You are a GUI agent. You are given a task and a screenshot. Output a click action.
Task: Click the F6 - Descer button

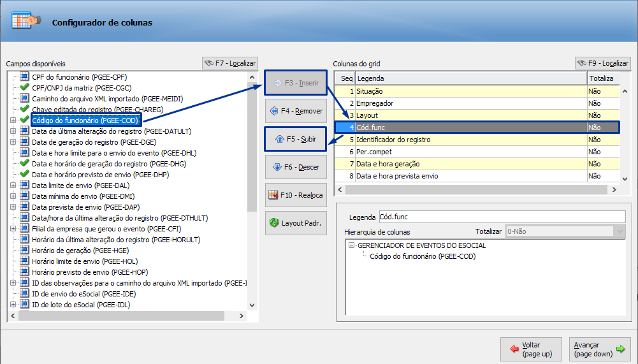point(296,167)
